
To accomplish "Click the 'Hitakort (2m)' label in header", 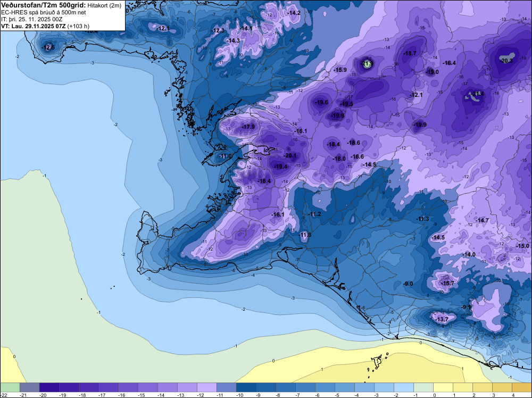I will 104,5.
